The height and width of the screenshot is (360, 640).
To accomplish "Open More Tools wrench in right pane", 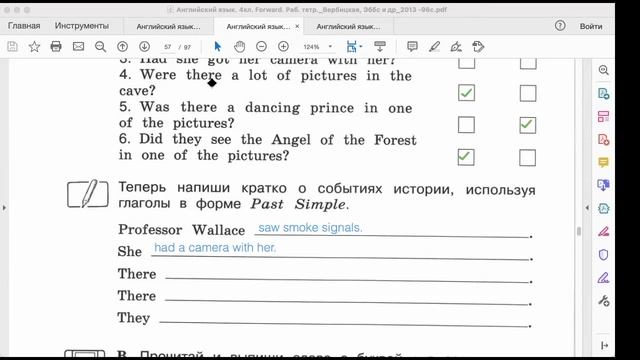I will point(604,301).
